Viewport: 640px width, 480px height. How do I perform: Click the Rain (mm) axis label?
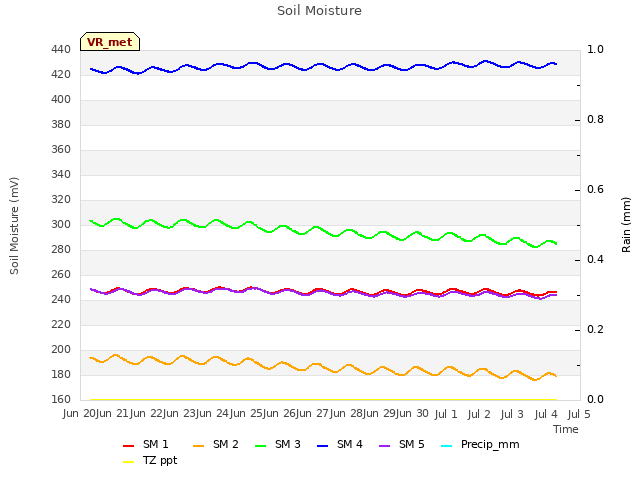point(626,225)
